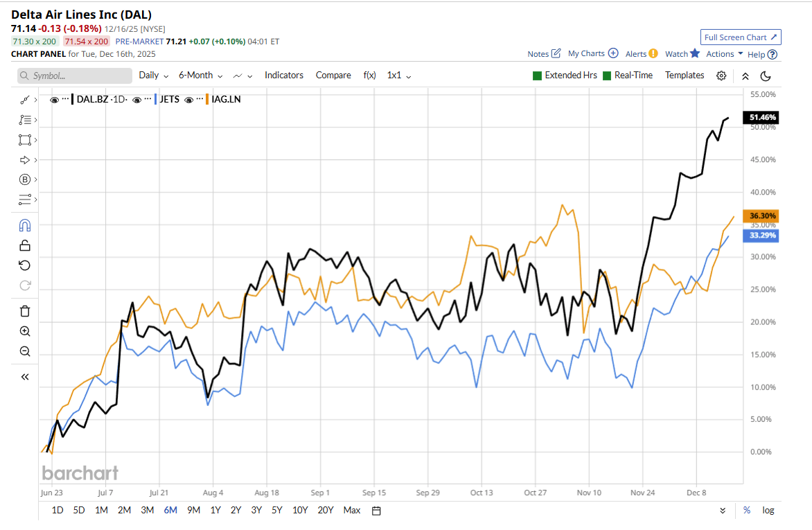Open chart settings gear icon

[721, 76]
